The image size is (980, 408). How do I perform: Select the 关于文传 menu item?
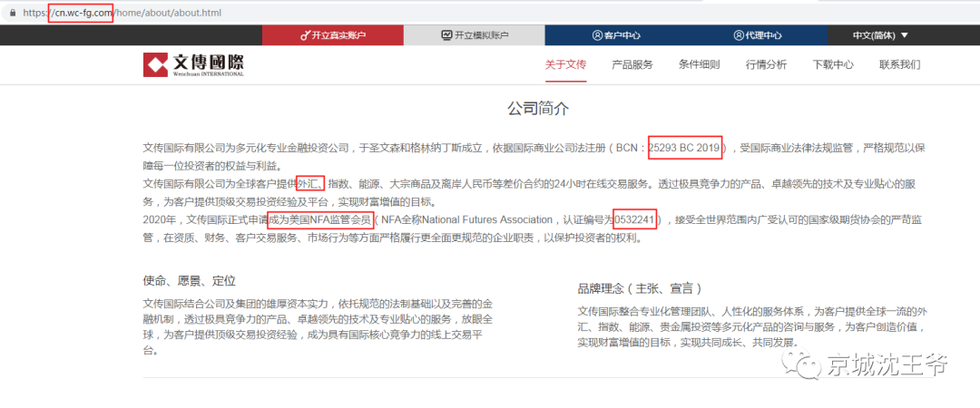(565, 64)
